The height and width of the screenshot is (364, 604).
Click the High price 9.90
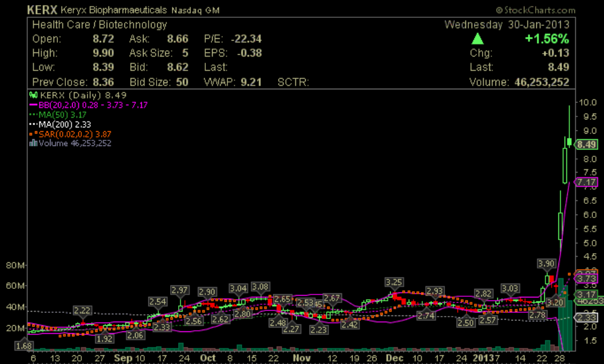click(104, 53)
